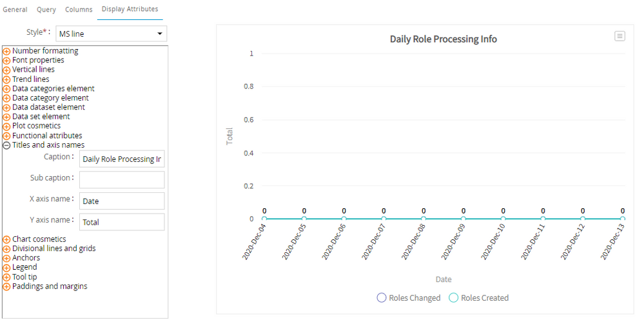Collapse the Titles and axis names section
644x320 pixels.
(x=7, y=146)
